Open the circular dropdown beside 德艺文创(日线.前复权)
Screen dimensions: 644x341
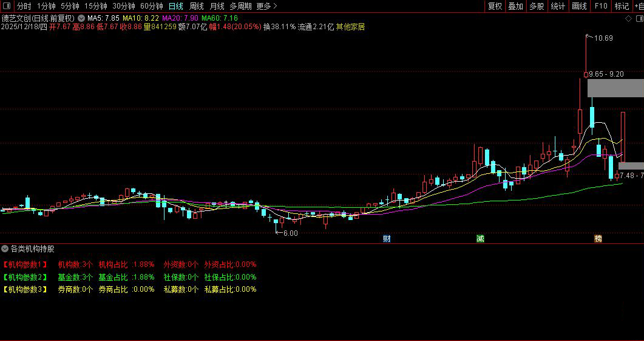[81, 18]
